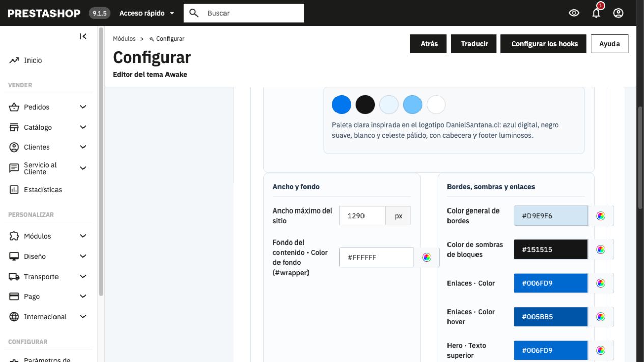Open Diseño menu item
This screenshot has height=362, width=644.
point(35,257)
